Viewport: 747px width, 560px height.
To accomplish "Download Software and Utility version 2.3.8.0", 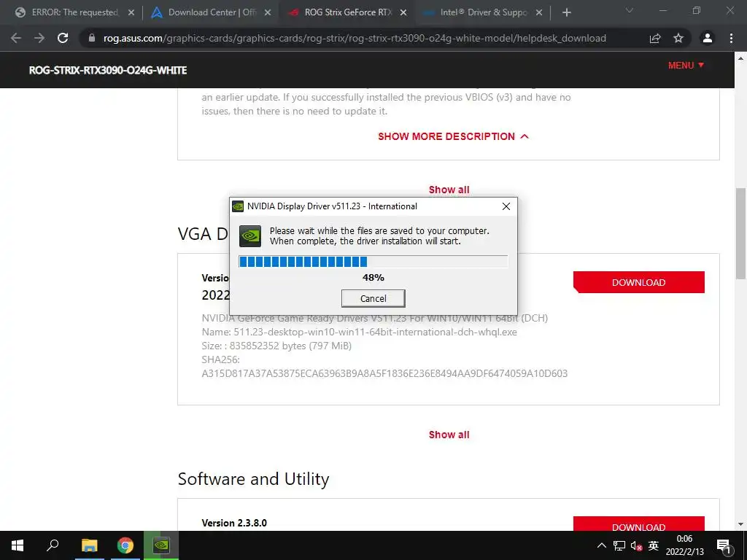I will click(639, 524).
